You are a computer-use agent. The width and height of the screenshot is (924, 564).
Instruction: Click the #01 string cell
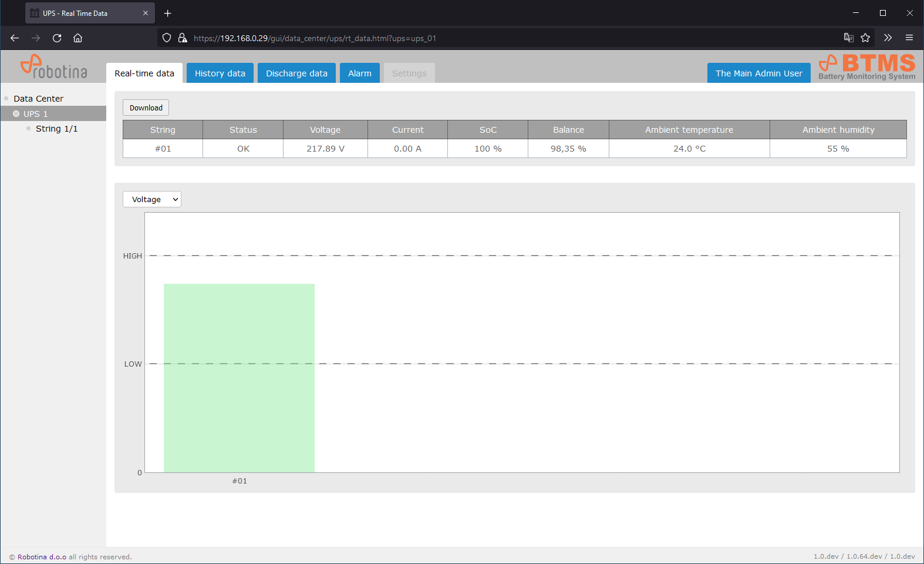[x=163, y=149]
